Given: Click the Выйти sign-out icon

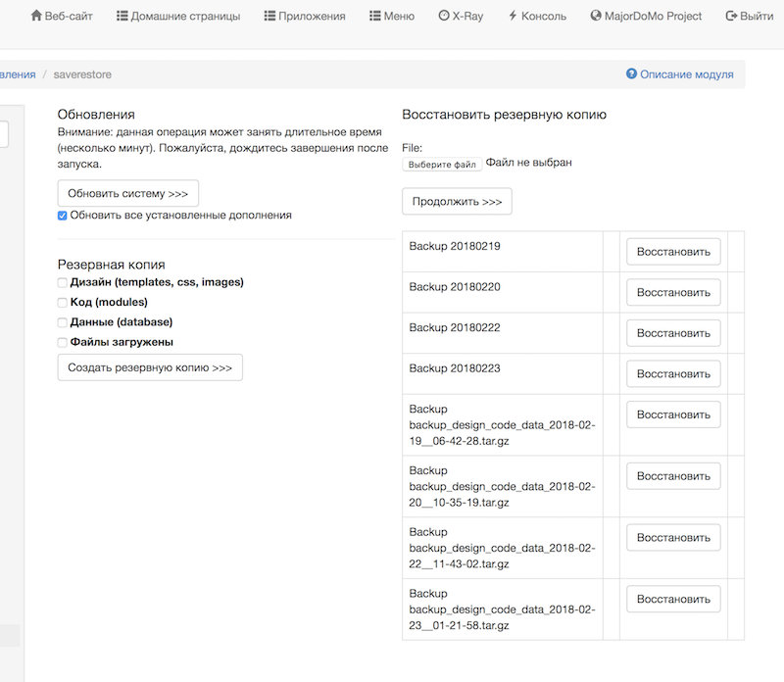Looking at the screenshot, I should (730, 17).
